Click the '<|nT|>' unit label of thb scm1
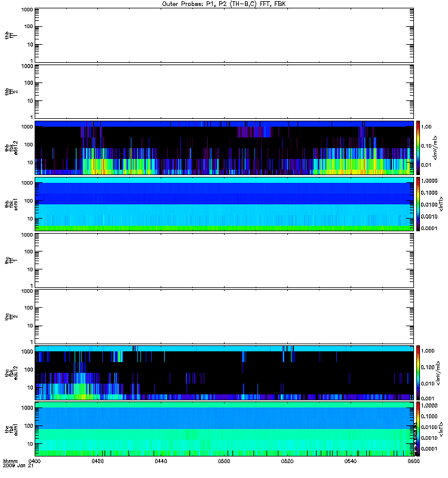 pyautogui.click(x=441, y=204)
